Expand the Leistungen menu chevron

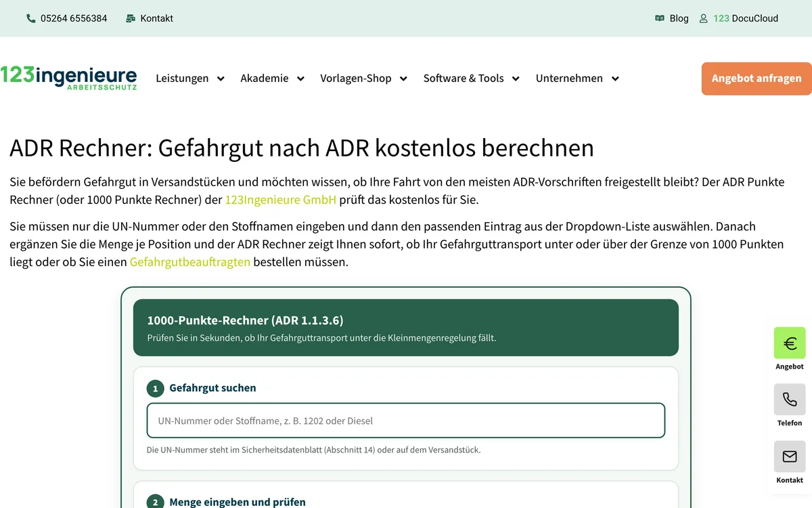[221, 79]
